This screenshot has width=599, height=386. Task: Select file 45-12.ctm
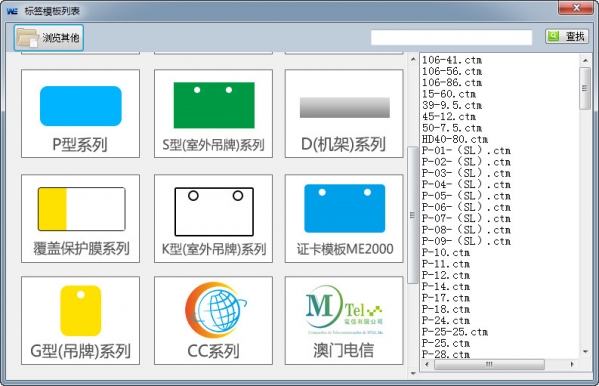tap(449, 117)
